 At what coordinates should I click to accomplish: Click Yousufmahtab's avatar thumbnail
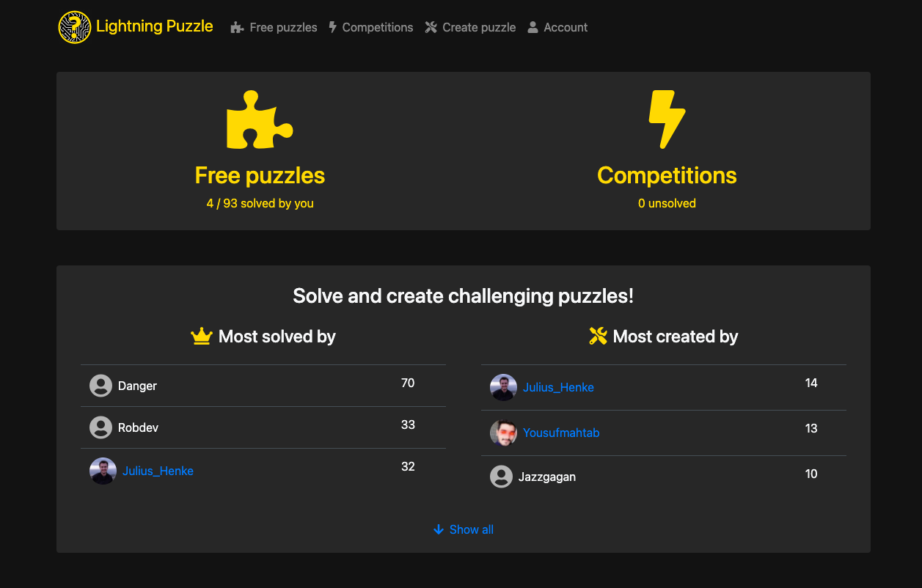pos(503,433)
